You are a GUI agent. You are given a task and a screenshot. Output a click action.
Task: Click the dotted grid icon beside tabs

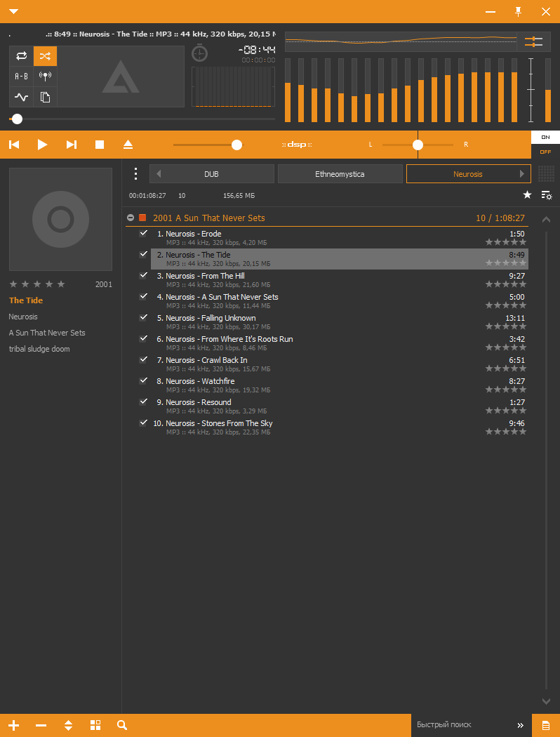545,173
